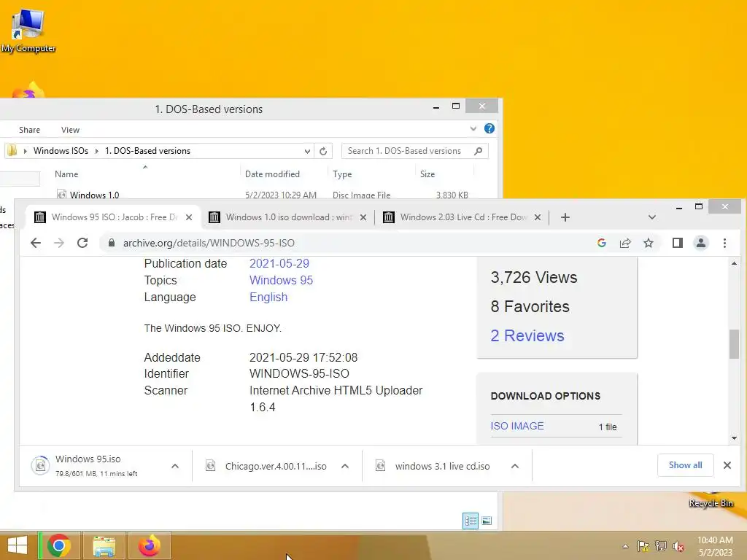Reload the archive.org page
The height and width of the screenshot is (560, 747).
pyautogui.click(x=82, y=243)
